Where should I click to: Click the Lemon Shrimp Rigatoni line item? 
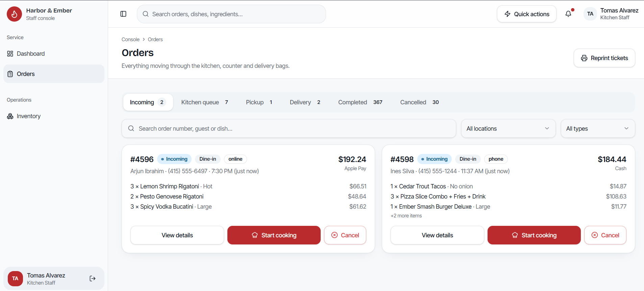(x=248, y=186)
